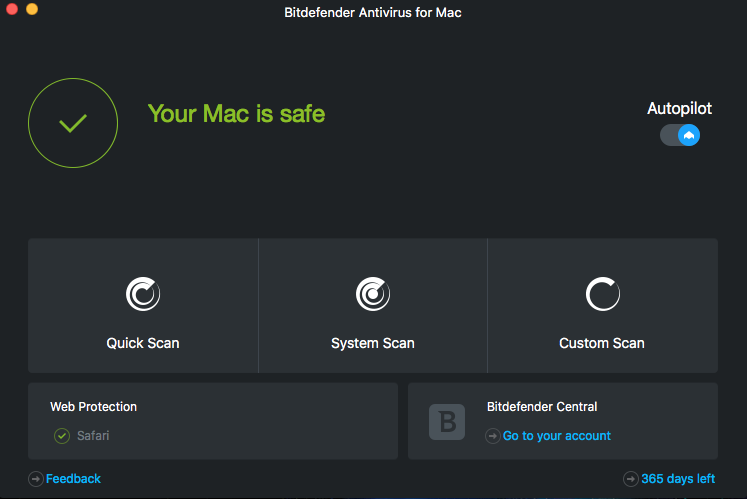747x499 pixels.
Task: Click the Quick Scan radar icon
Action: click(143, 294)
